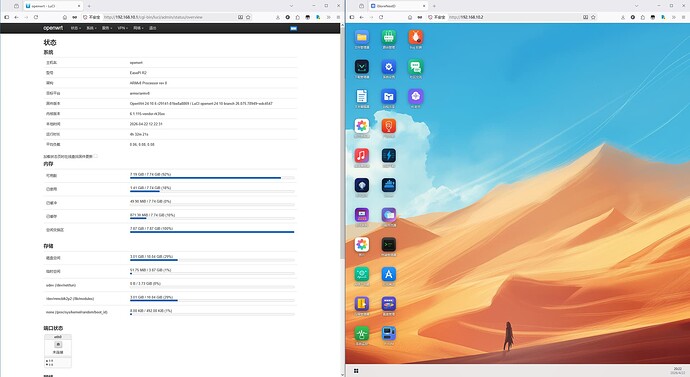Click the available memory 92% progress bar

[x=212, y=178]
